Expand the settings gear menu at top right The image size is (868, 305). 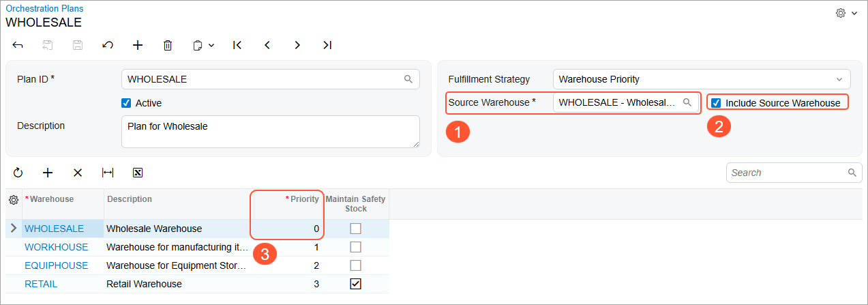(x=846, y=13)
